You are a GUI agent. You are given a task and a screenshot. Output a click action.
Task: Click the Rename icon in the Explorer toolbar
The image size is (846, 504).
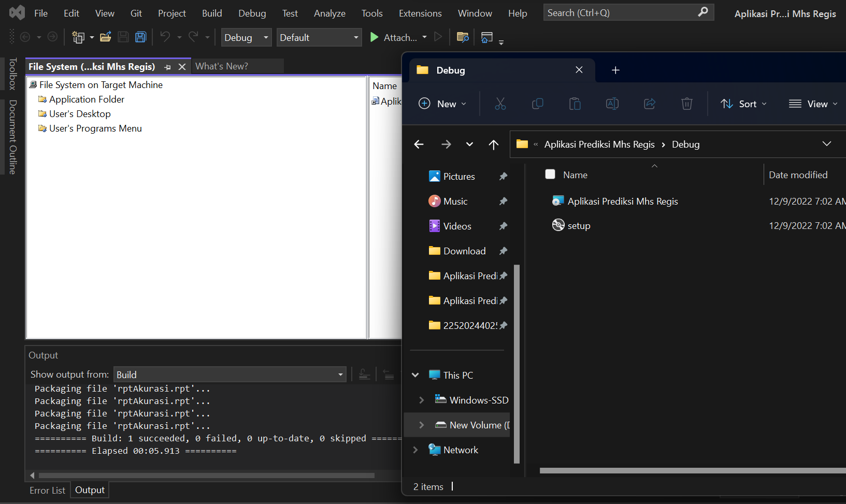[x=612, y=104]
